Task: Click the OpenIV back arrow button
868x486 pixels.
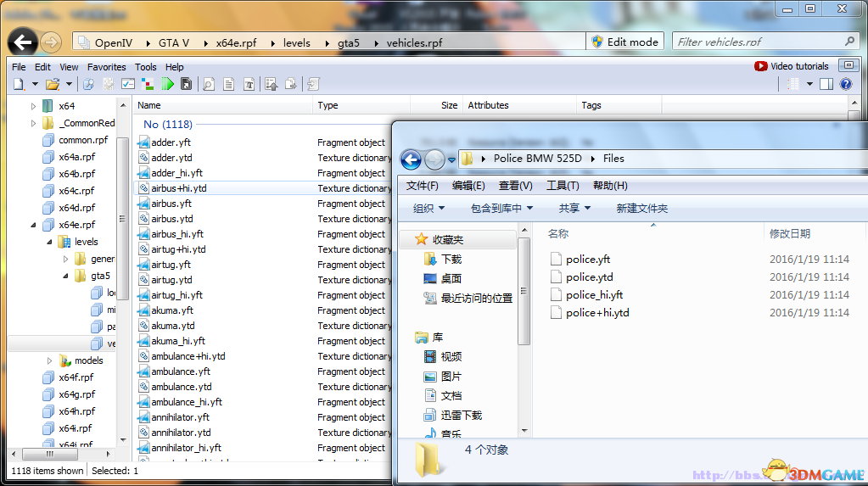Action: (x=23, y=42)
